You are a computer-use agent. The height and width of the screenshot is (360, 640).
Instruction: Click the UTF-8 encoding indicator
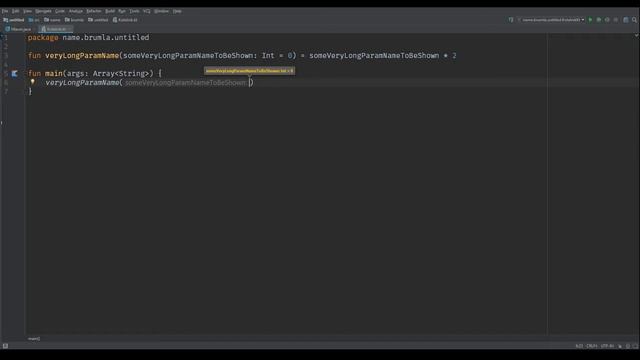tap(607, 346)
